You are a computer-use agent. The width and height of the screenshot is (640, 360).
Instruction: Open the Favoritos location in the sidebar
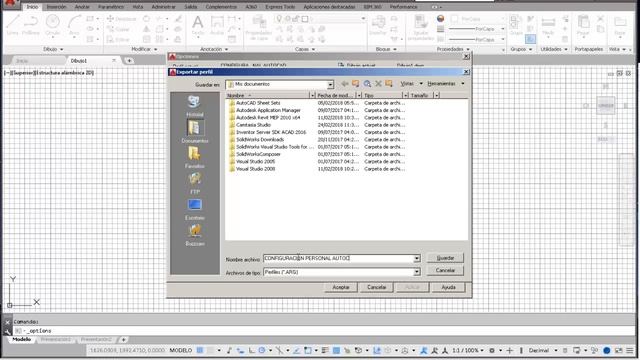click(x=195, y=158)
